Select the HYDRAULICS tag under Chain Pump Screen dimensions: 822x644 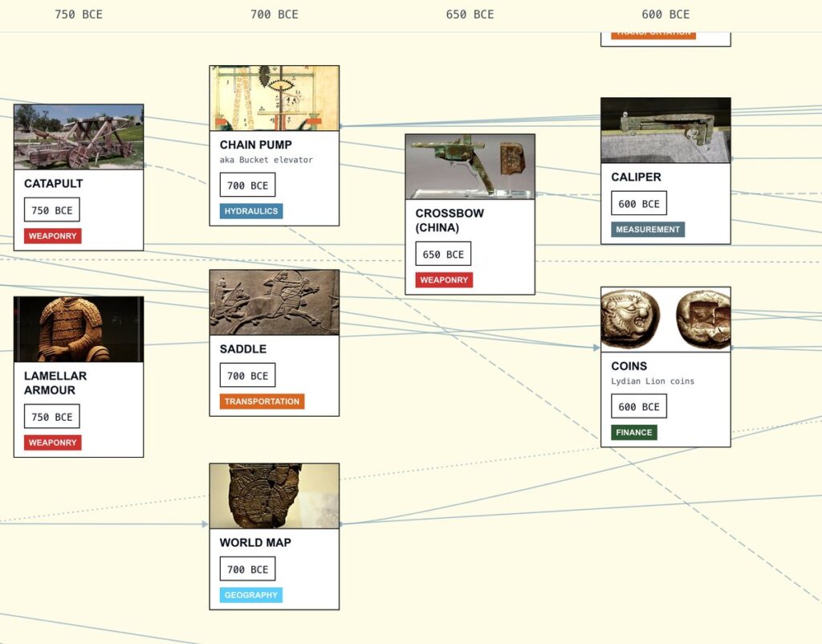pos(250,210)
